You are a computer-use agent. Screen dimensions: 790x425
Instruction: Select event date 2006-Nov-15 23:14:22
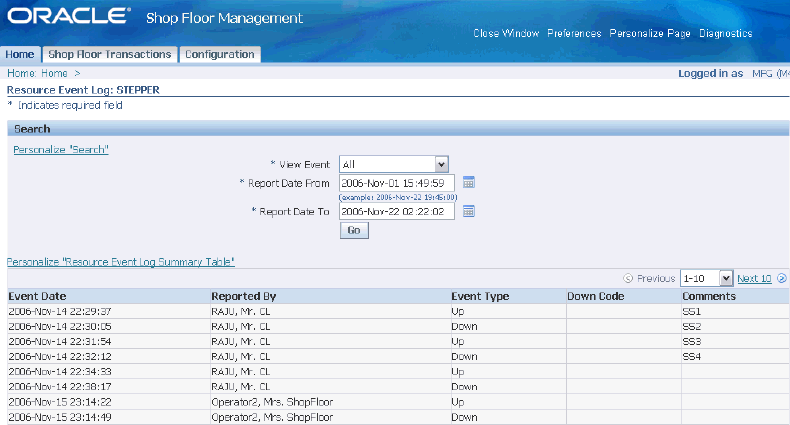60,402
